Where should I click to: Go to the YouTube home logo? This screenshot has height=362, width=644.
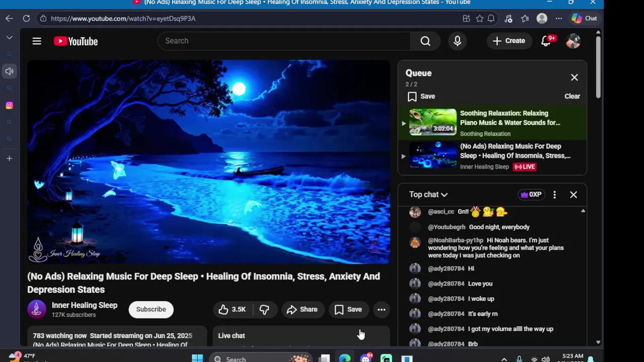tap(76, 41)
